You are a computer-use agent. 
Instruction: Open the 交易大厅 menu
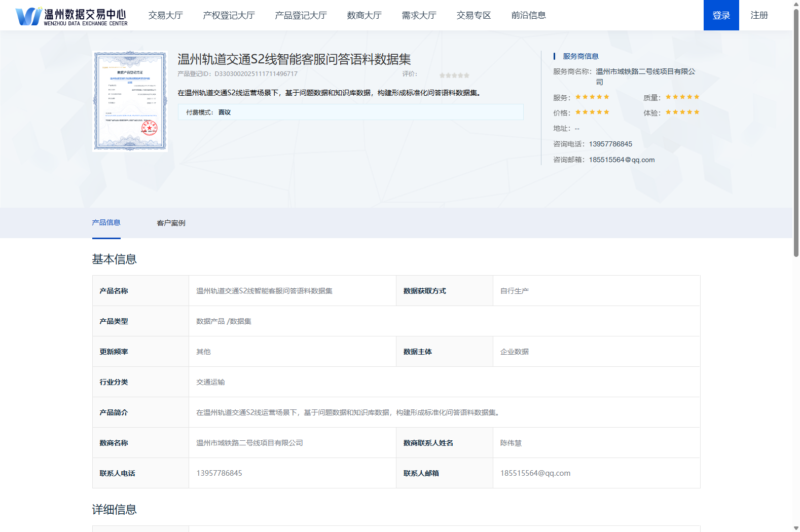[166, 15]
